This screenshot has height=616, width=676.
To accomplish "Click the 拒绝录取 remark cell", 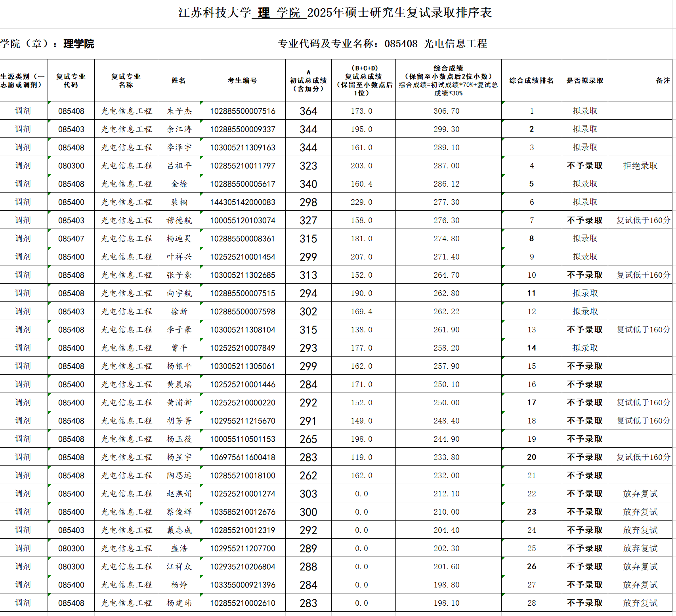I will (x=640, y=166).
